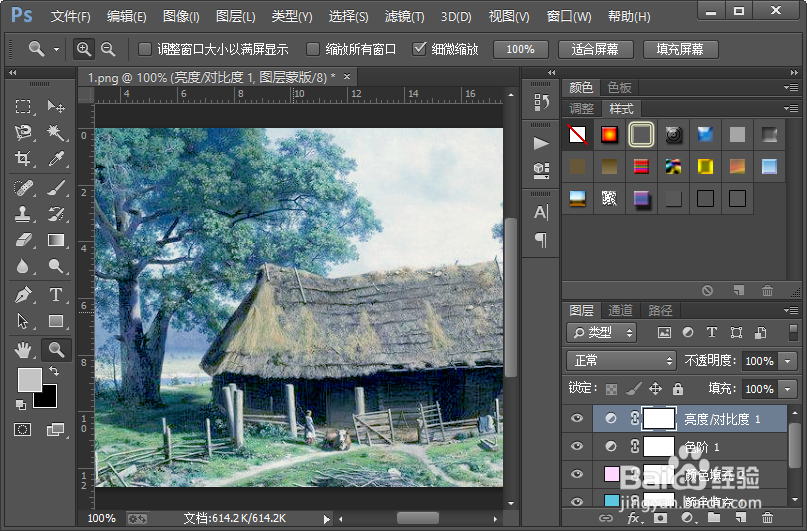Delete layer using layers panel trash icon
Screen dimensions: 807x531
point(767,518)
